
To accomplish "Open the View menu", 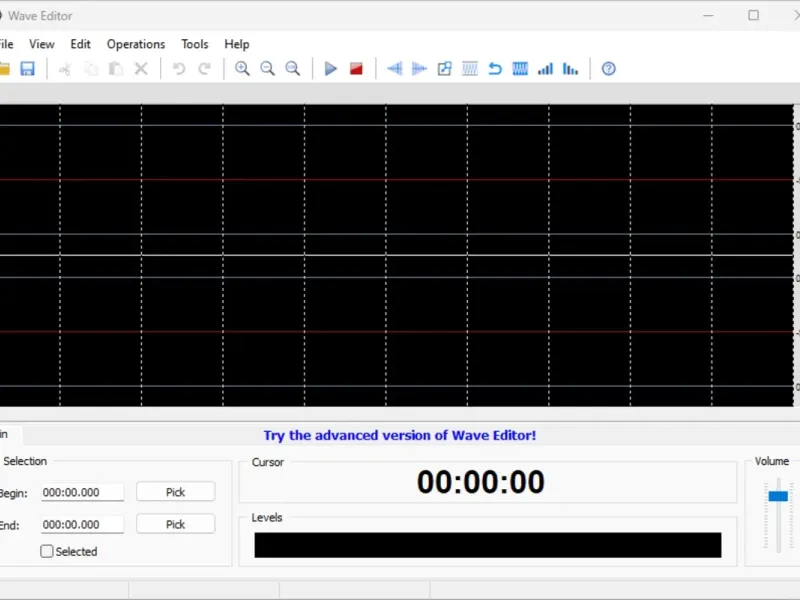I will pyautogui.click(x=42, y=44).
